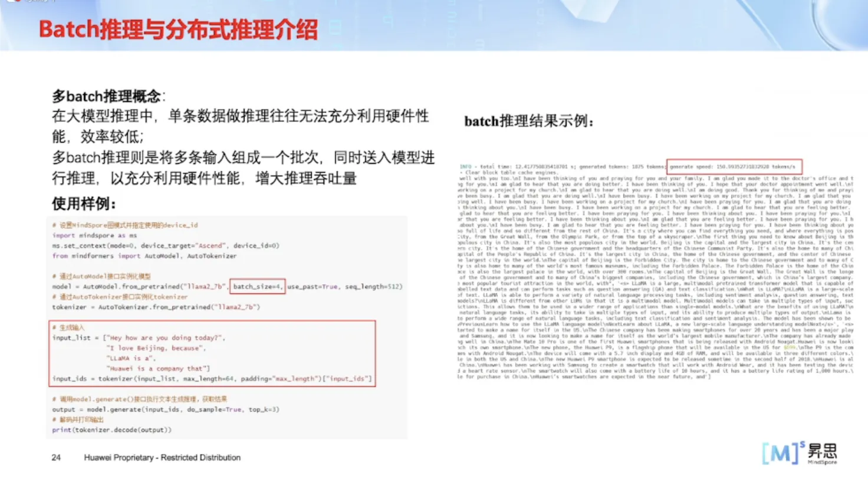Click the line starting '多batch推理则是将多条输入'
Image resolution: width=868 pixels, height=479 pixels.
244,158
